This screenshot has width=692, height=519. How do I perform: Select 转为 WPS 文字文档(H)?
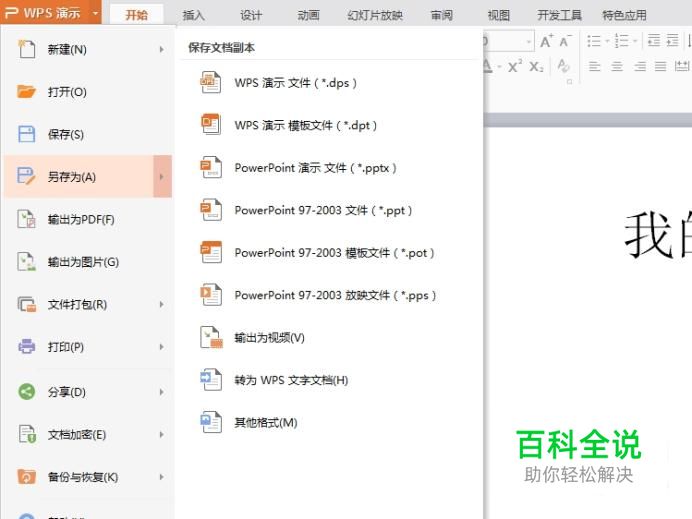click(x=291, y=380)
